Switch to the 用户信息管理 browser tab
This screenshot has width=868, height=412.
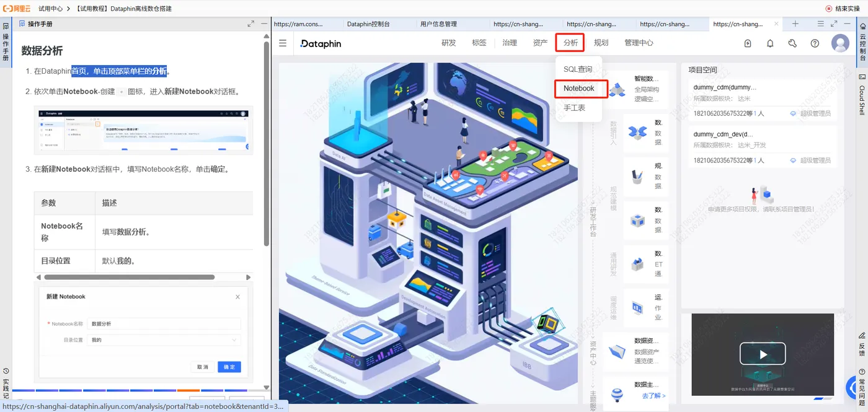pos(438,24)
